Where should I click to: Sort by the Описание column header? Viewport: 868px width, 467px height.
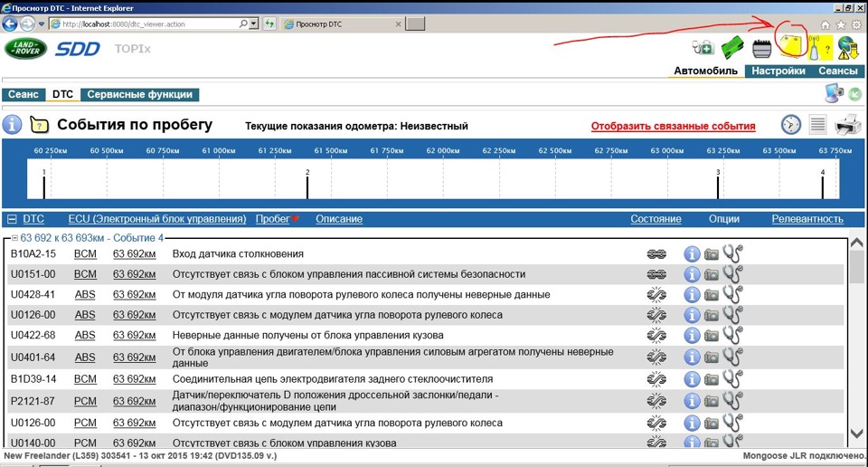[339, 219]
